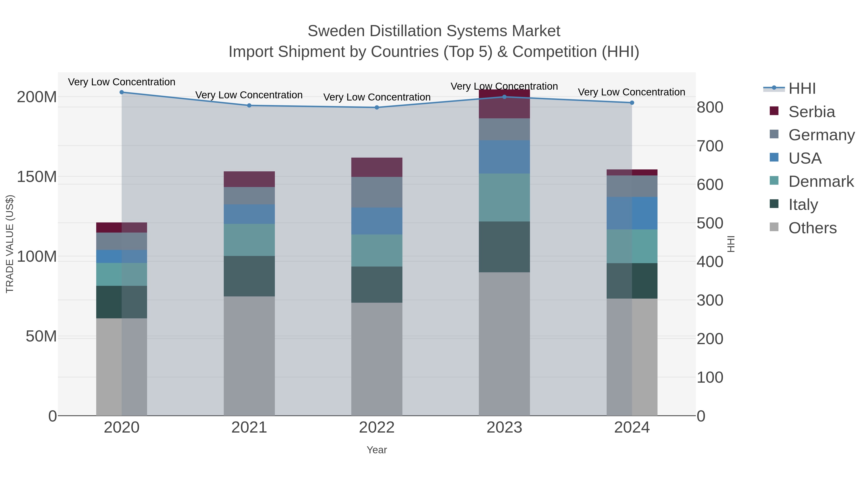The width and height of the screenshot is (868, 488).
Task: Toggle the USA legend entry
Action: [796, 158]
